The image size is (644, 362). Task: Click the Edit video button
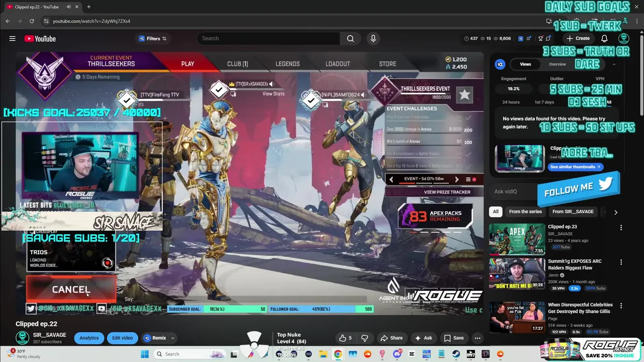point(122,338)
